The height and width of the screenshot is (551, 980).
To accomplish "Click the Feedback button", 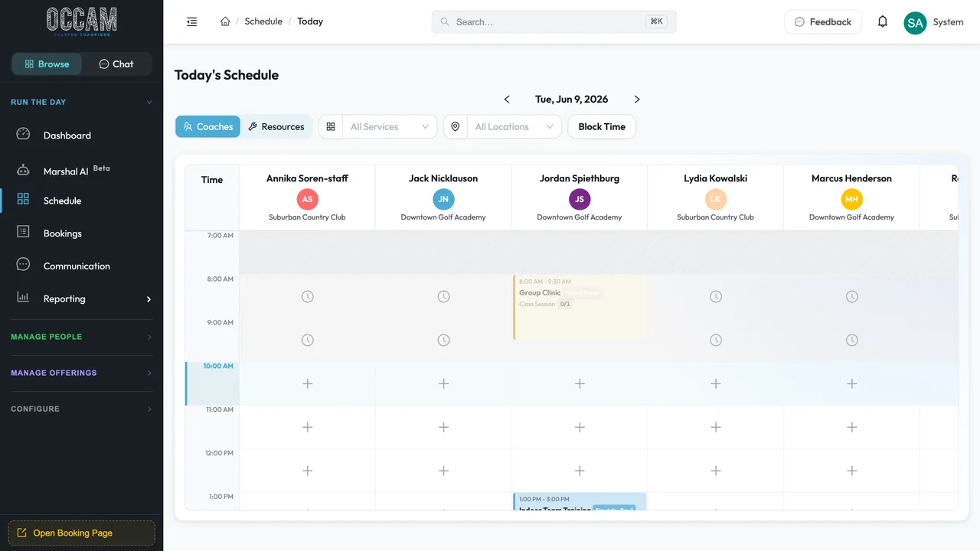I will [823, 22].
